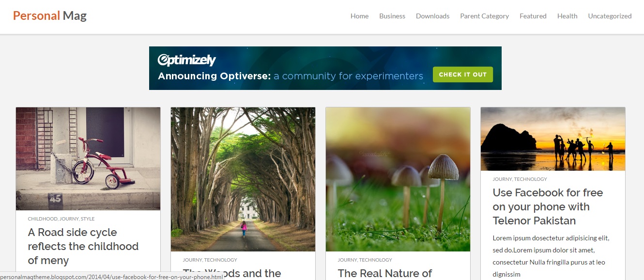Click the STYLE tag under tricycle post

[88, 219]
